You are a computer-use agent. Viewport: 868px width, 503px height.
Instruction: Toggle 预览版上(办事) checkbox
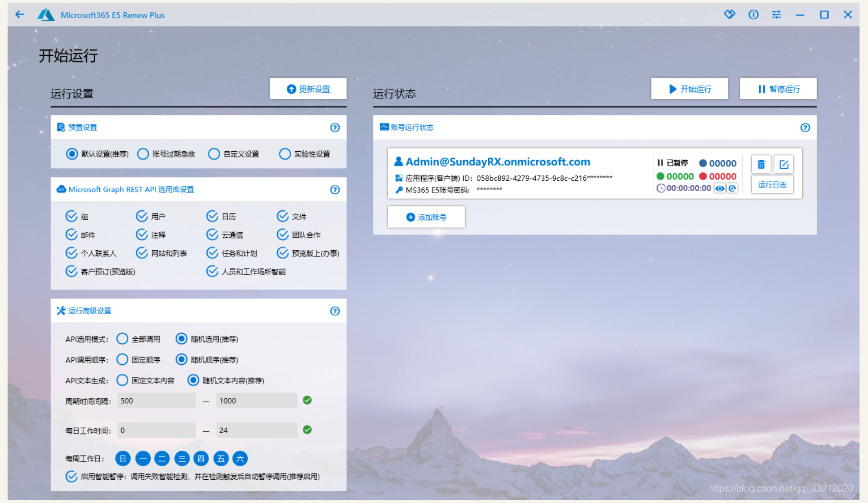coord(283,253)
